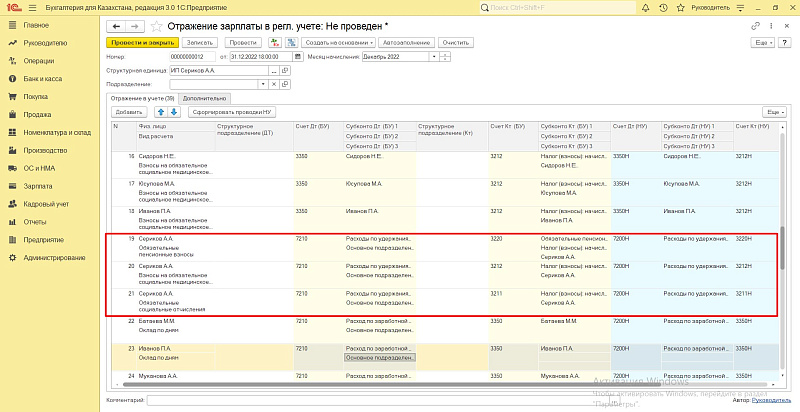Image resolution: width=800 pixels, height=412 pixels.
Task: Click the Дт/Кт postings icon in toolbar
Action: [274, 43]
